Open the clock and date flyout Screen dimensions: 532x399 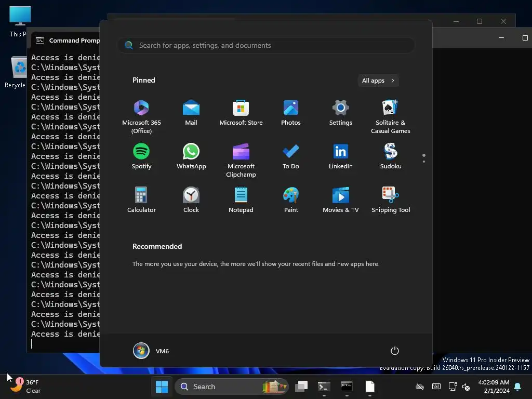tap(494, 387)
